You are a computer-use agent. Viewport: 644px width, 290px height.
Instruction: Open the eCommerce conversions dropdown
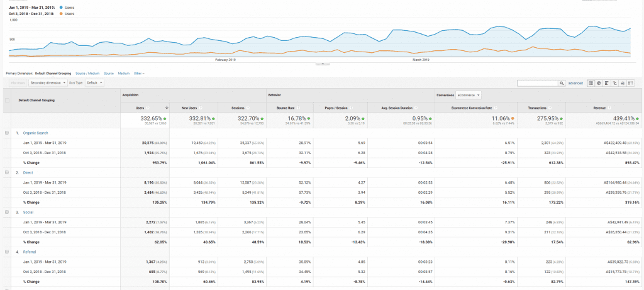[469, 95]
